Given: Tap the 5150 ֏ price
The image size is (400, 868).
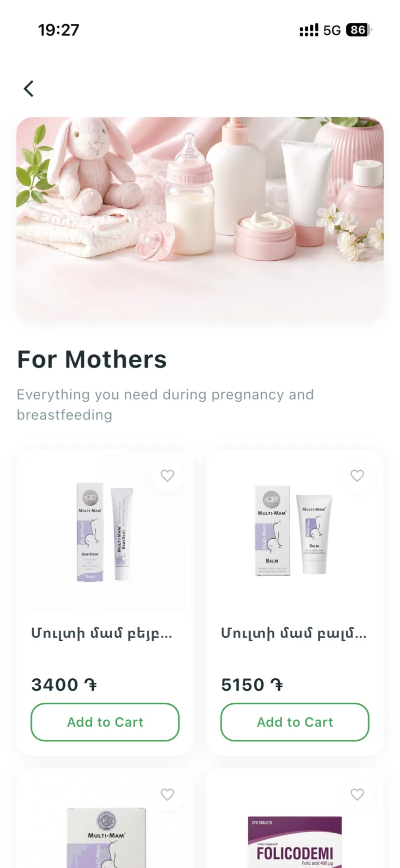Looking at the screenshot, I should (x=252, y=685).
